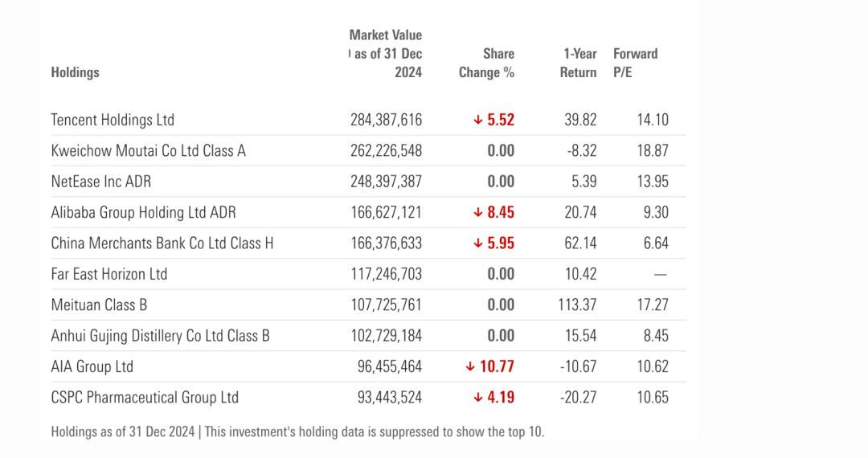This screenshot has height=458, width=868.
Task: Open Alibaba Group Holding Ltd ADR
Action: 143,213
